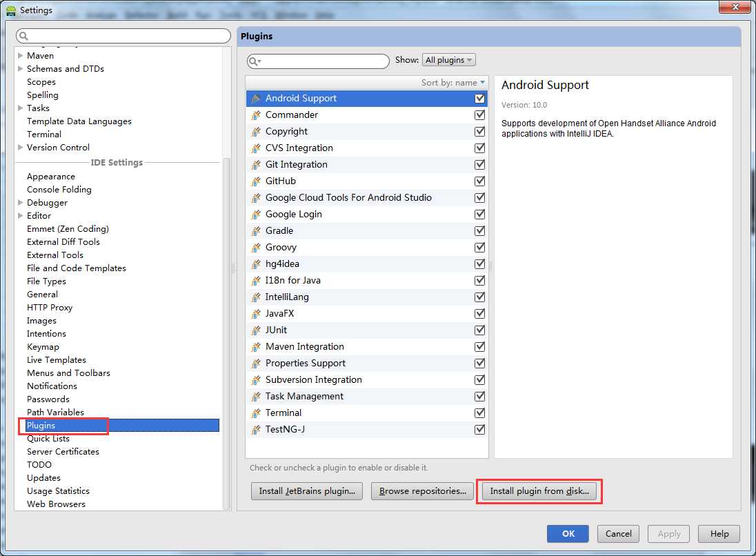This screenshot has width=756, height=556.
Task: Click the CVS Integration plugin icon
Action: coord(256,148)
